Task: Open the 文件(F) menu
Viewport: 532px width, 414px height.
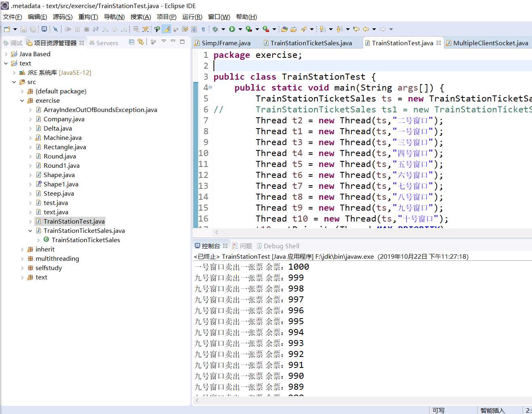Action: pos(13,17)
